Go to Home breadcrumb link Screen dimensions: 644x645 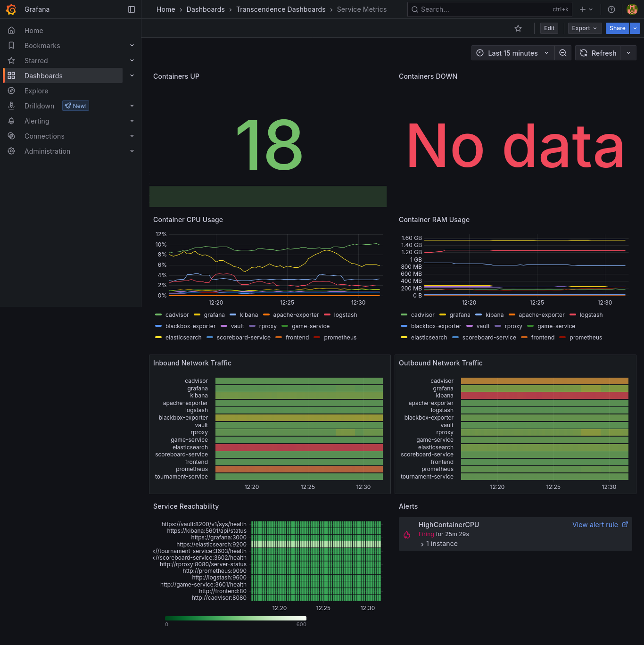tap(166, 9)
